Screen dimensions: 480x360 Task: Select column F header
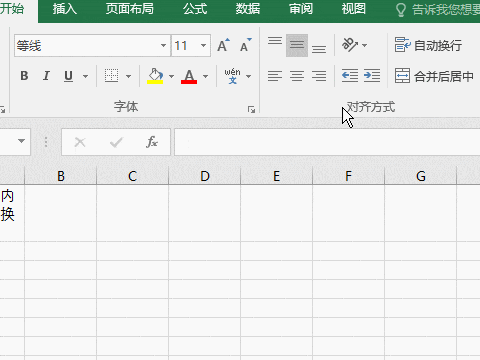[x=348, y=176]
